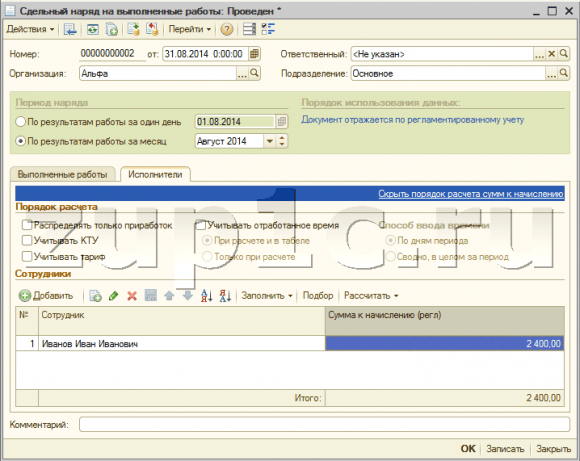Viewport: 580px width, 461px height.
Task: Clear Ответственный field with the X icon
Action: pos(552,54)
